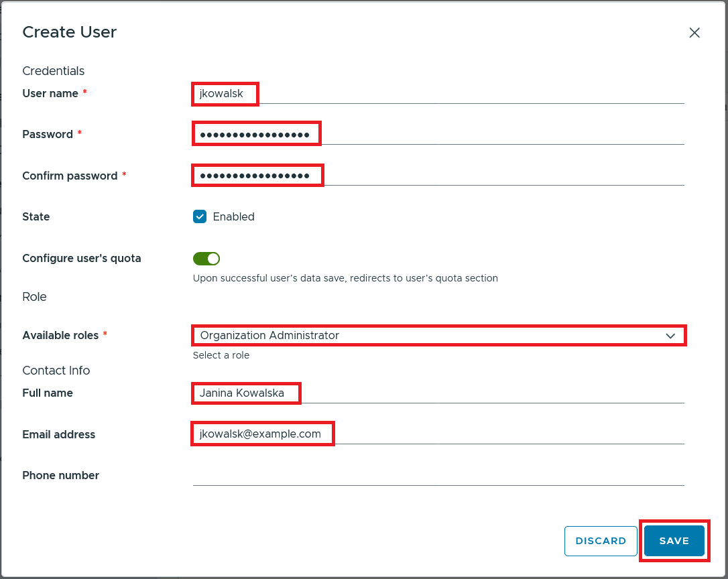This screenshot has height=579, width=728.
Task: Click the 'Phone number' field label
Action: click(x=61, y=475)
